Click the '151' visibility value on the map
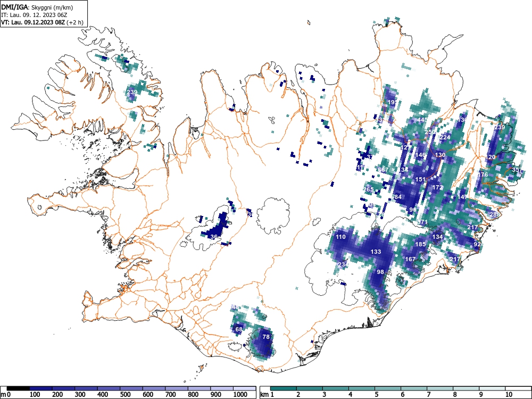The height and width of the screenshot is (399, 532). 420,179
